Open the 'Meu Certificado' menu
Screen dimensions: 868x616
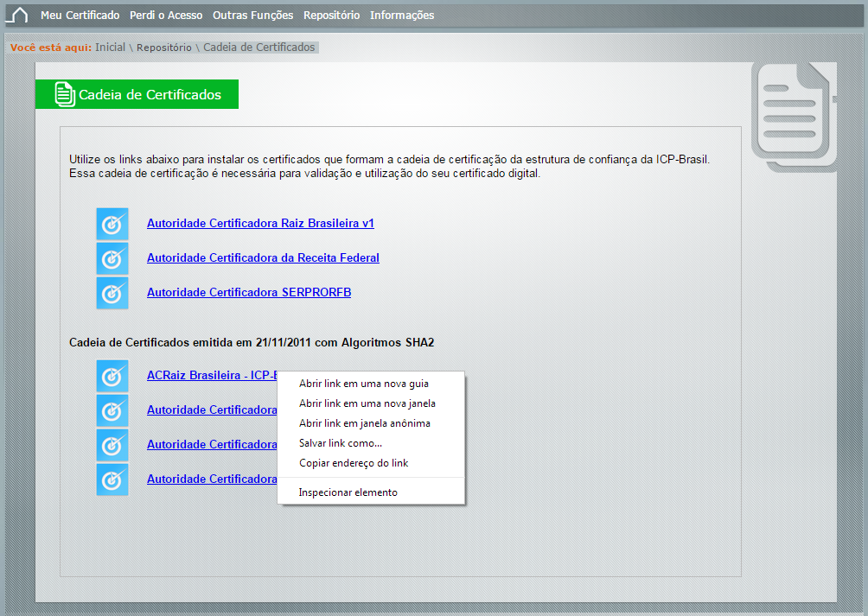pos(80,16)
